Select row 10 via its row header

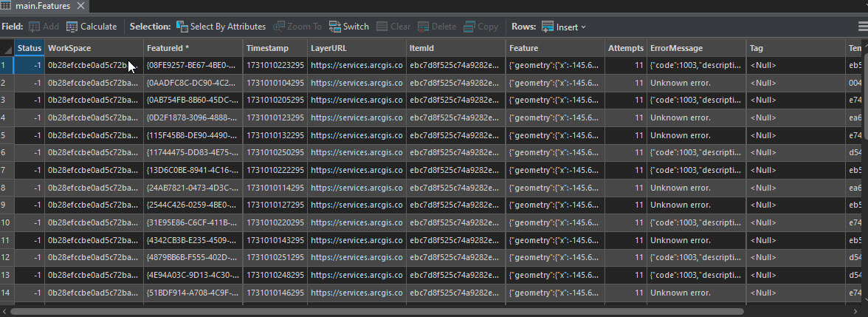(7, 222)
